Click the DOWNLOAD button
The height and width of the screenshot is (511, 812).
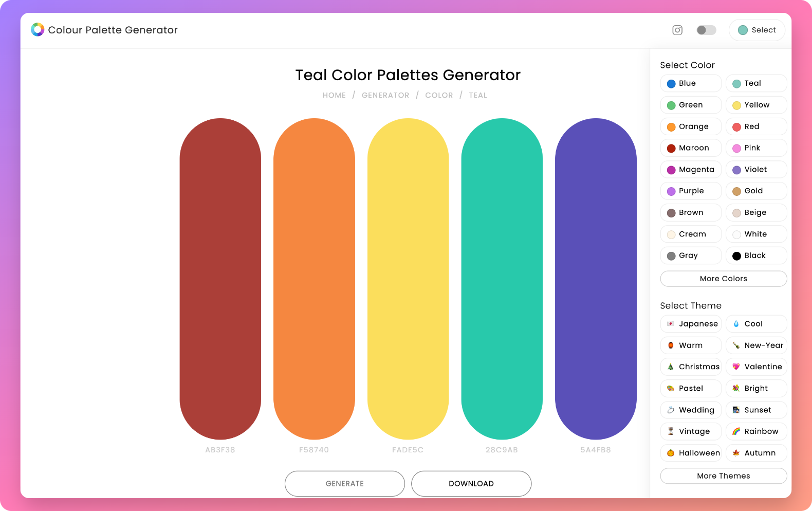(x=471, y=484)
